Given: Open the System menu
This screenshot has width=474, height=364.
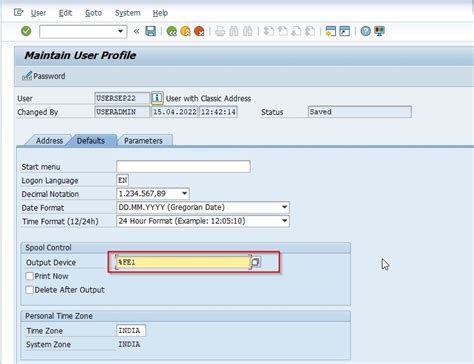Looking at the screenshot, I should tap(127, 13).
